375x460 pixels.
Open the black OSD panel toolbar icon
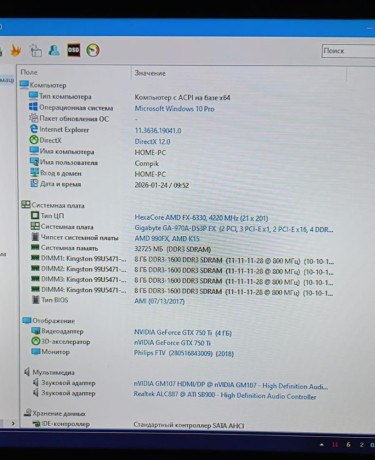74,50
